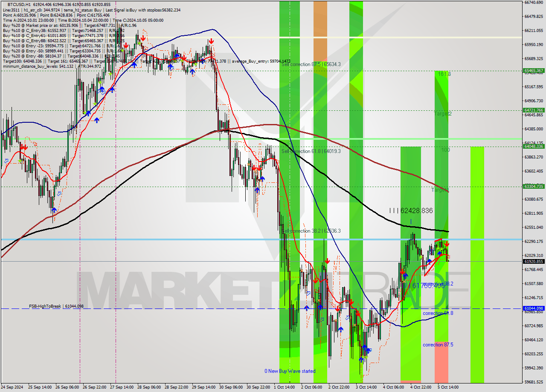Select the '29 Sep 14:00' time axis label

click(x=204, y=387)
